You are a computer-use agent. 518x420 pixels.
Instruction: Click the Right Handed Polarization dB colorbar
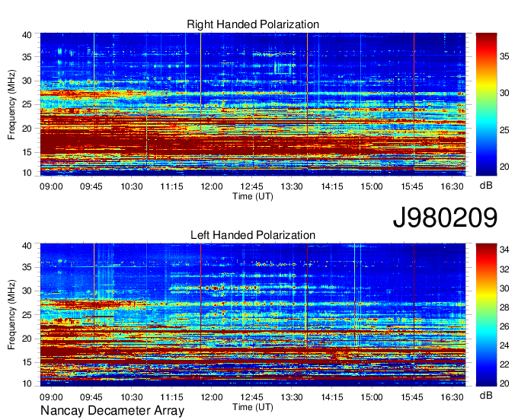click(x=486, y=104)
